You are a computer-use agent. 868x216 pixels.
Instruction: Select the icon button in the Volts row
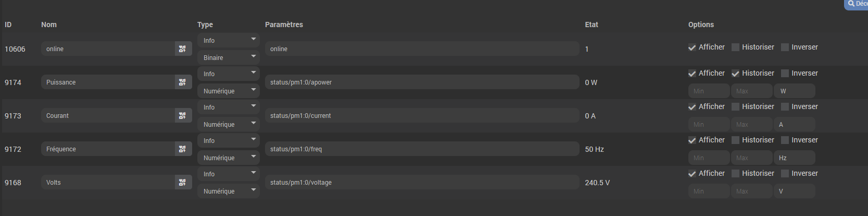pos(183,183)
